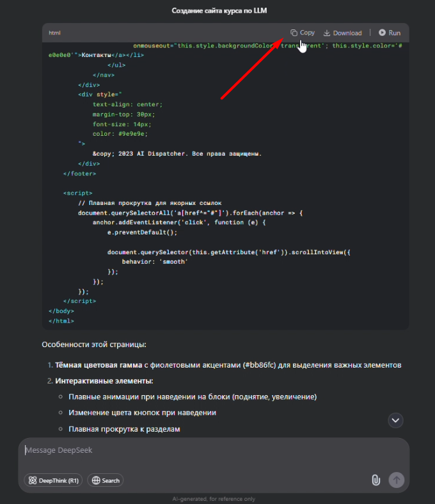Click list item Интерактивные элементы:
The width and height of the screenshot is (435, 504).
click(104, 381)
